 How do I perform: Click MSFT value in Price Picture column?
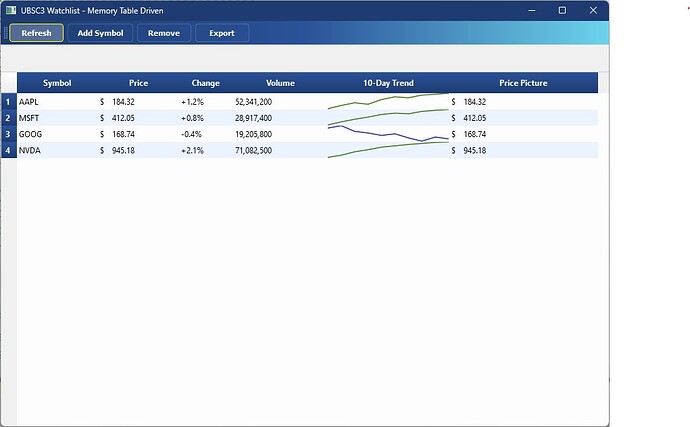point(523,118)
